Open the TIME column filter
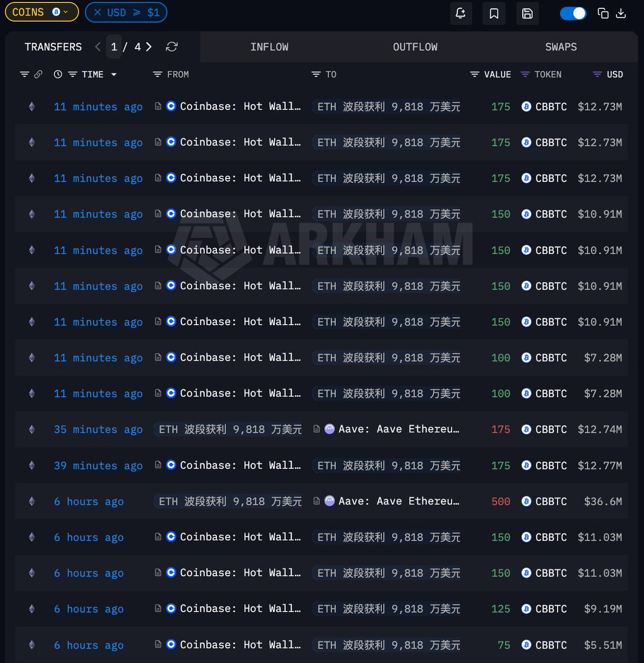This screenshot has width=644, height=663. pyautogui.click(x=73, y=75)
